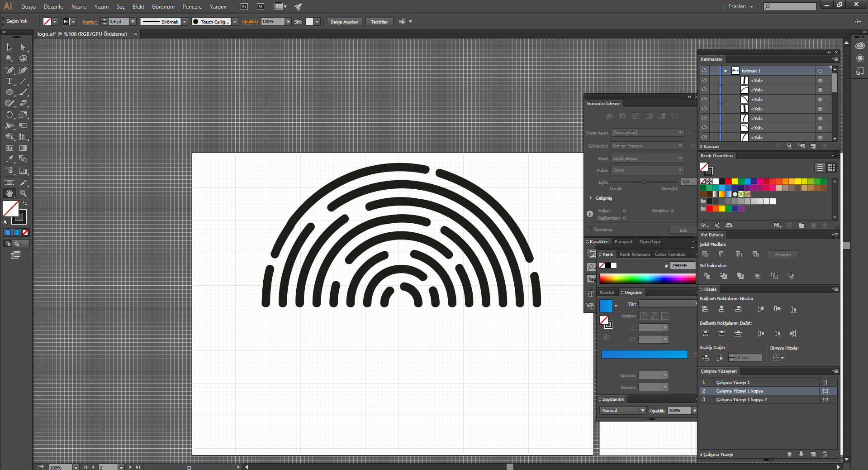
Task: Select the Gradient tool
Action: coord(23,148)
